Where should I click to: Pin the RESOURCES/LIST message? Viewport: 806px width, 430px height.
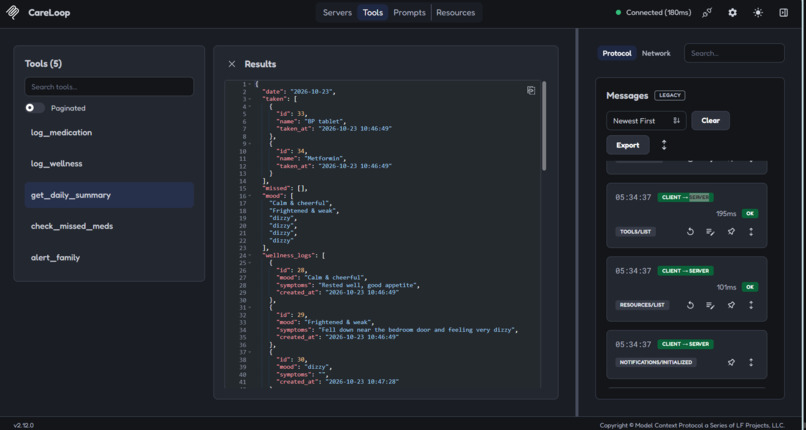point(731,305)
